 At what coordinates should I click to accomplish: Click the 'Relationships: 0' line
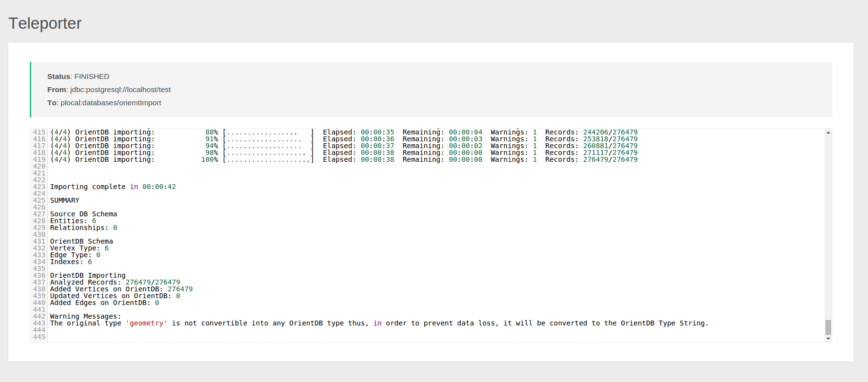click(x=84, y=228)
